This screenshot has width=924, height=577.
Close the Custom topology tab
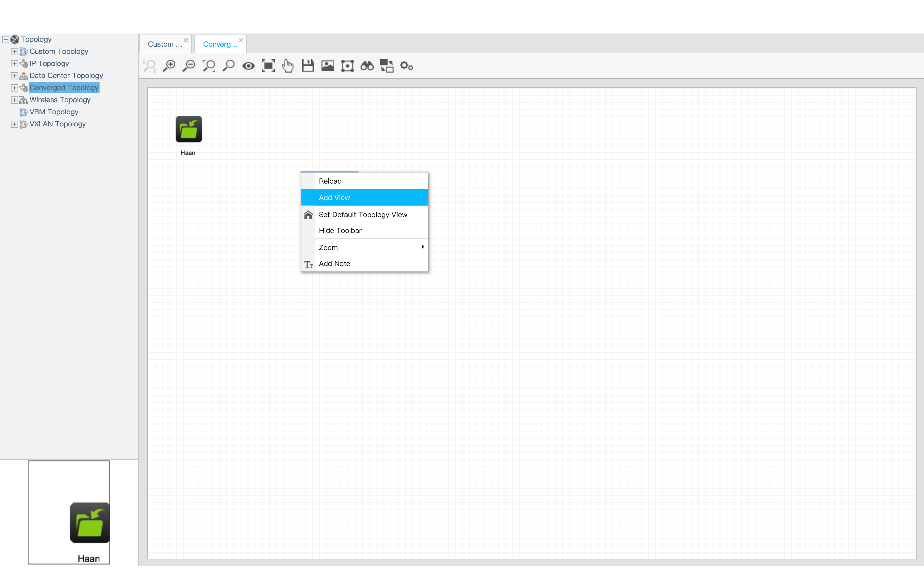click(x=186, y=40)
